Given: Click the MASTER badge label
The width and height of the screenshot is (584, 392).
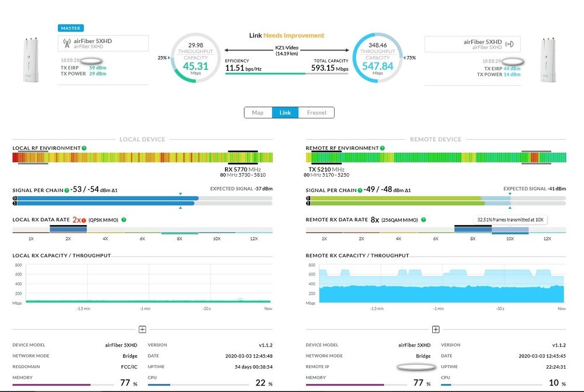Looking at the screenshot, I should click(x=71, y=27).
